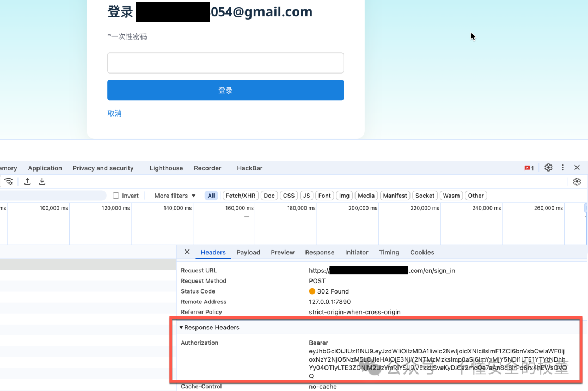The height and width of the screenshot is (391, 588).
Task: Toggle the JS filter chip
Action: [x=306, y=195]
